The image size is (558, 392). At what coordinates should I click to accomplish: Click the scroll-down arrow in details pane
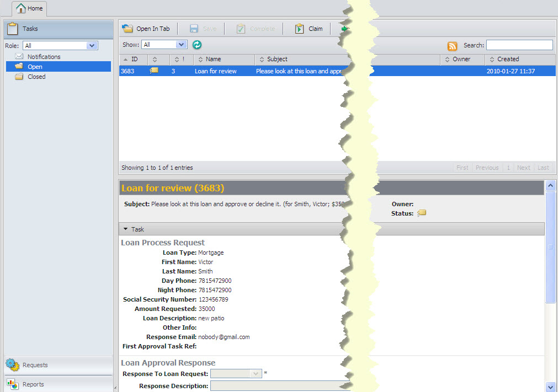[550, 386]
